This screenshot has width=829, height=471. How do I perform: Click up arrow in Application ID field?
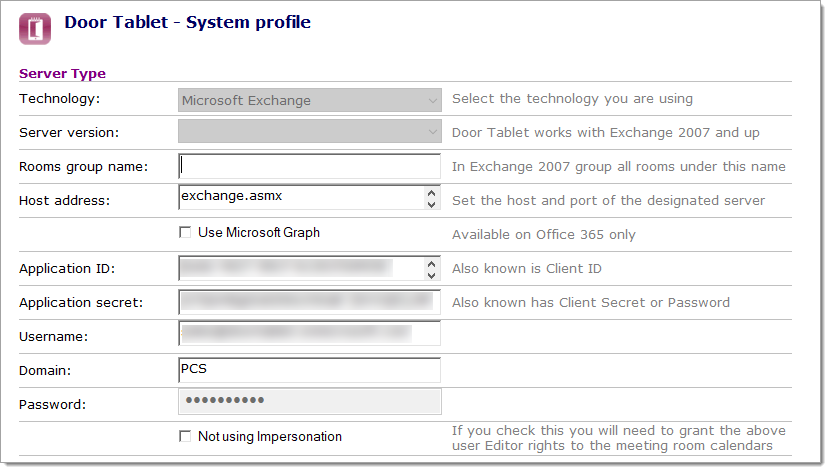[x=431, y=263]
